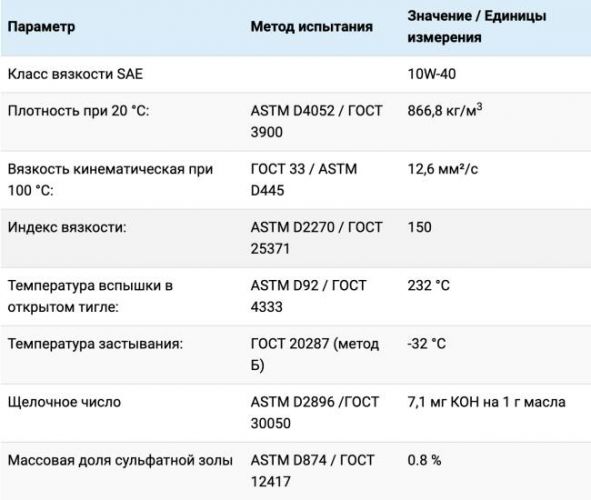Click the ASTM D4052 / ГОСТ 3900 cell

(x=317, y=121)
